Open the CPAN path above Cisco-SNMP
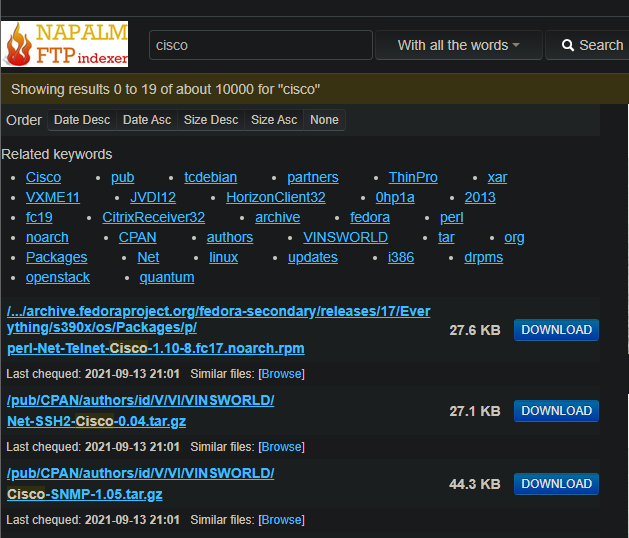This screenshot has height=538, width=629. tap(140, 473)
